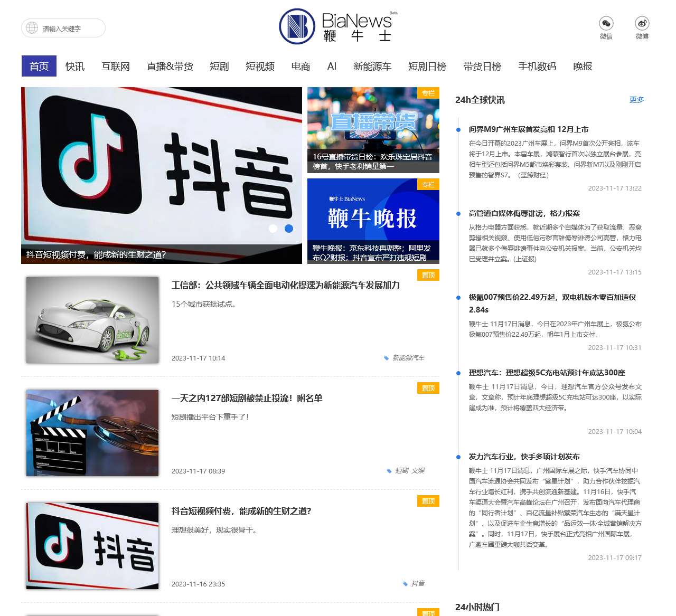Click the BiaNews 鞭牛士 logo
This screenshot has width=676, height=616.
point(338,27)
